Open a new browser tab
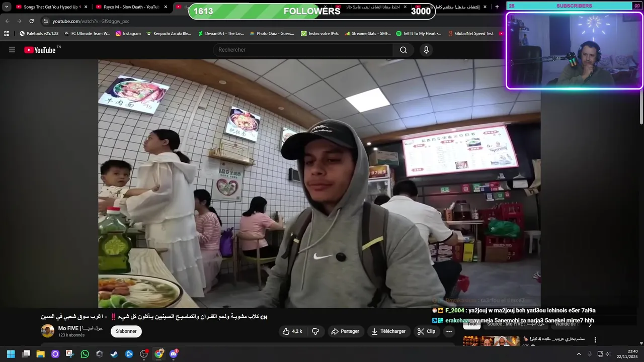This screenshot has height=362, width=644. point(497,7)
